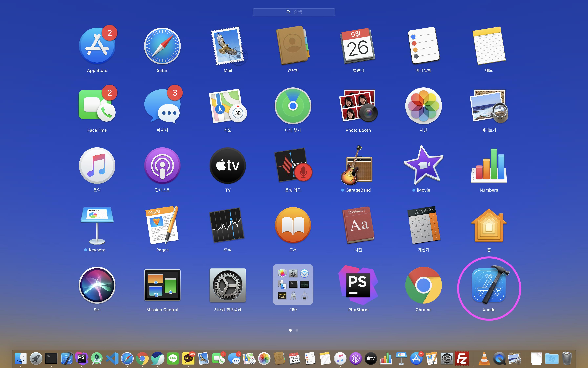Screen dimensions: 588x368
Task: Open the 도서 Books app
Action: point(293,225)
